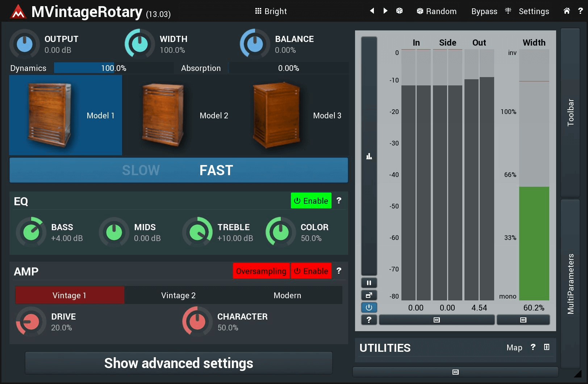Toggle AMP Oversampling

point(261,271)
